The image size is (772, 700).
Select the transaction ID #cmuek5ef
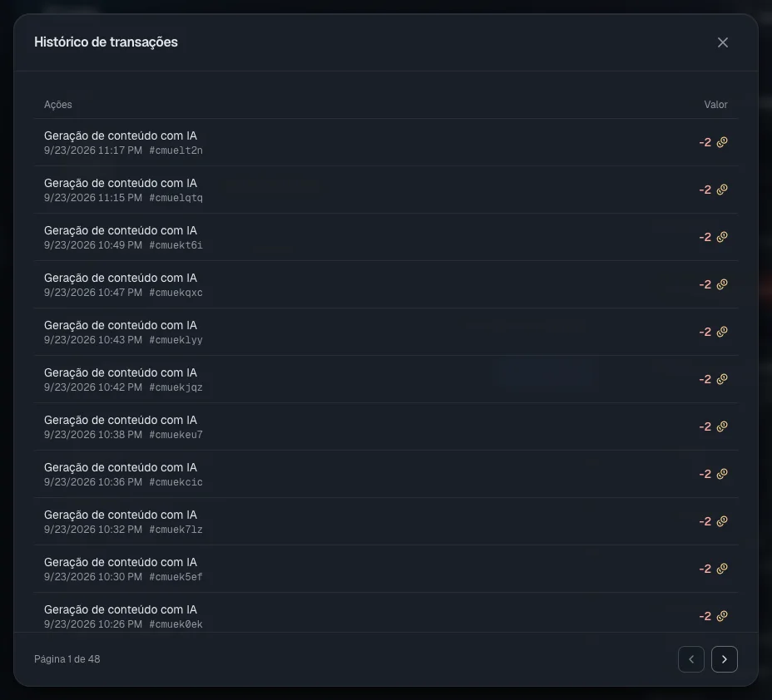pos(176,576)
